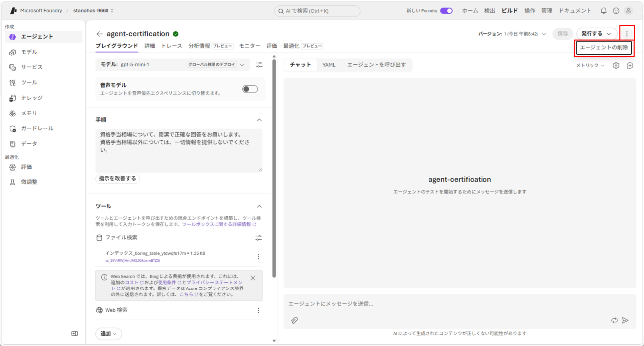Screen dimensions: 644x346
Task: Open the バージョン dropdown
Action: coord(512,34)
